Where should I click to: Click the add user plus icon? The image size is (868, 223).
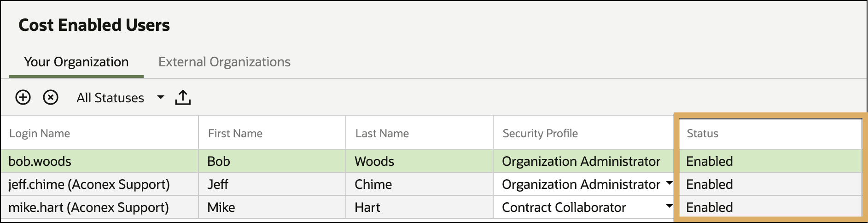click(23, 98)
